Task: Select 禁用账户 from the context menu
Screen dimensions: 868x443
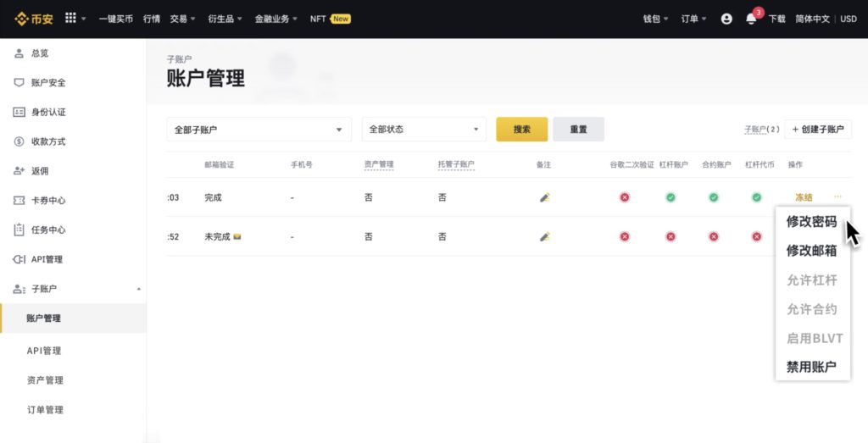Action: pos(811,367)
